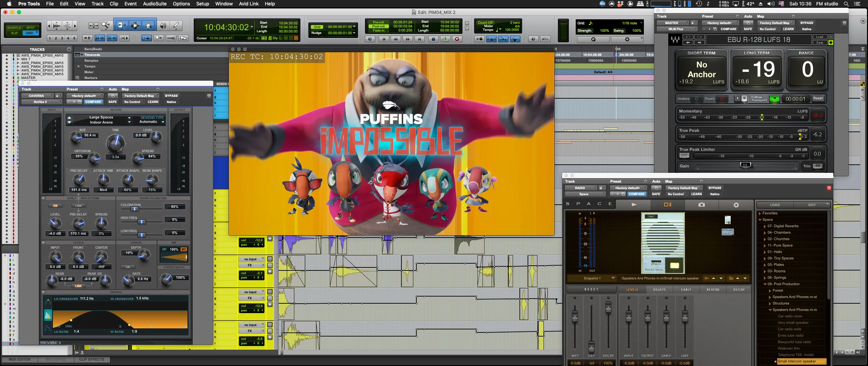The height and width of the screenshot is (366, 868).
Task: Click the Play transport button
Action: [445, 39]
